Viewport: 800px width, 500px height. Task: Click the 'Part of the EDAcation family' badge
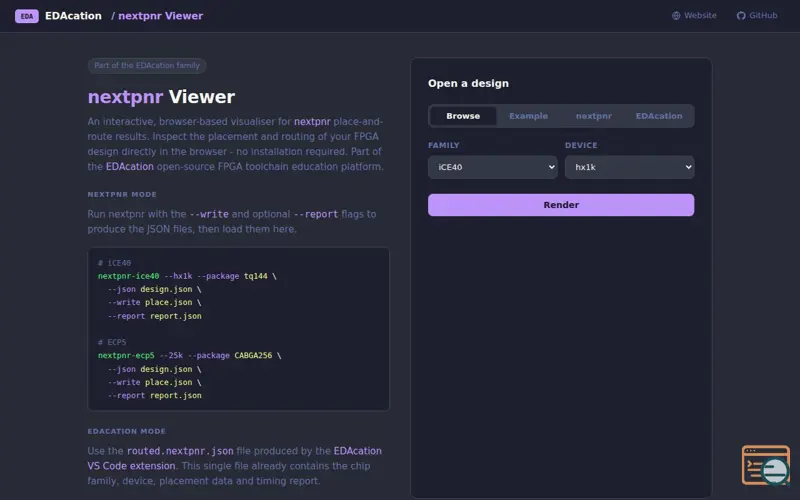pos(147,65)
